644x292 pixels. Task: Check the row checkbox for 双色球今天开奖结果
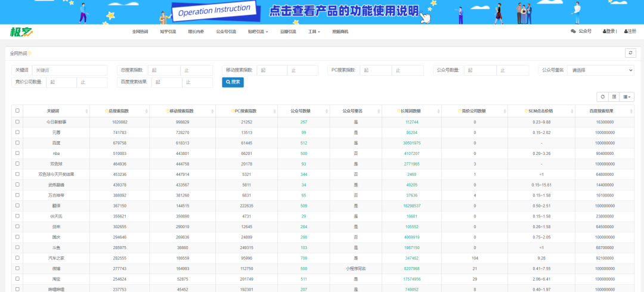pos(17,174)
